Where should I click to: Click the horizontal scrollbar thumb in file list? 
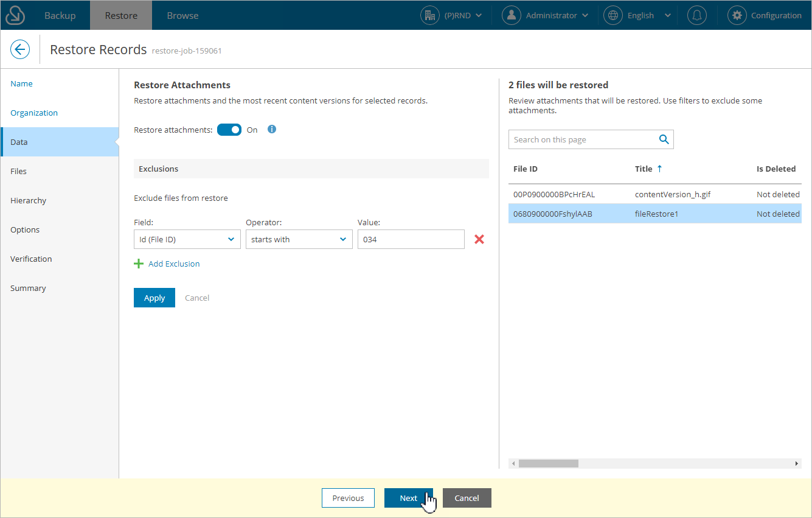pos(548,463)
